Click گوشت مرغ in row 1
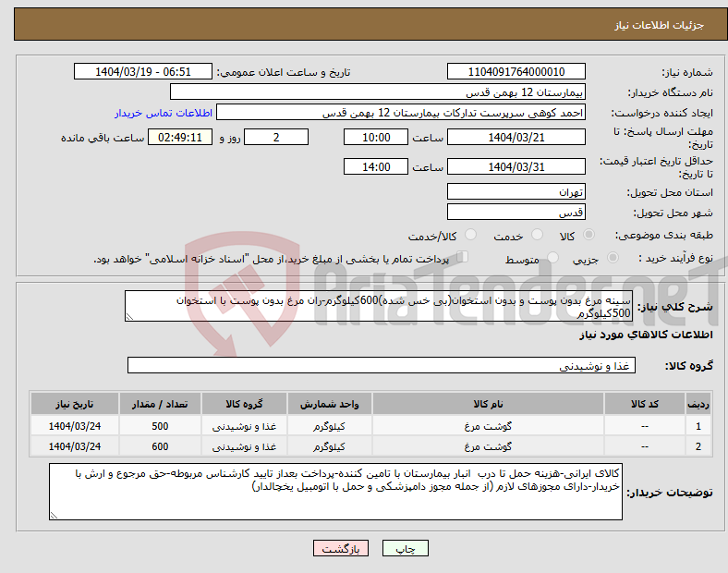The image size is (728, 573). (x=488, y=426)
